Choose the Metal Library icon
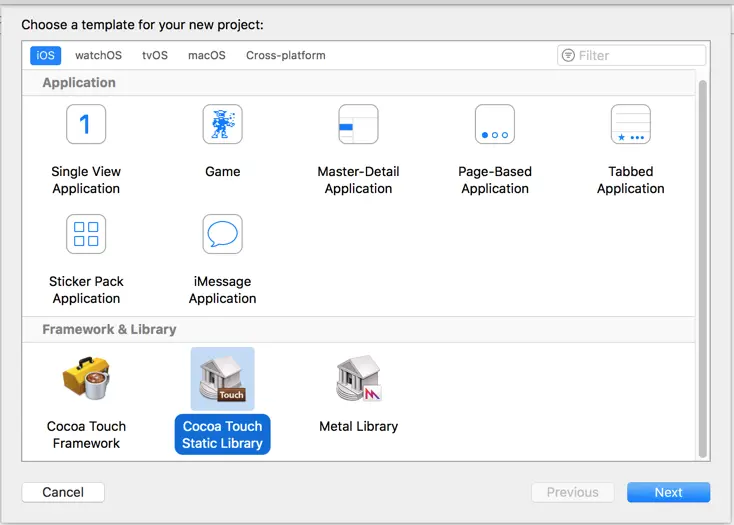734x525 pixels. [359, 378]
